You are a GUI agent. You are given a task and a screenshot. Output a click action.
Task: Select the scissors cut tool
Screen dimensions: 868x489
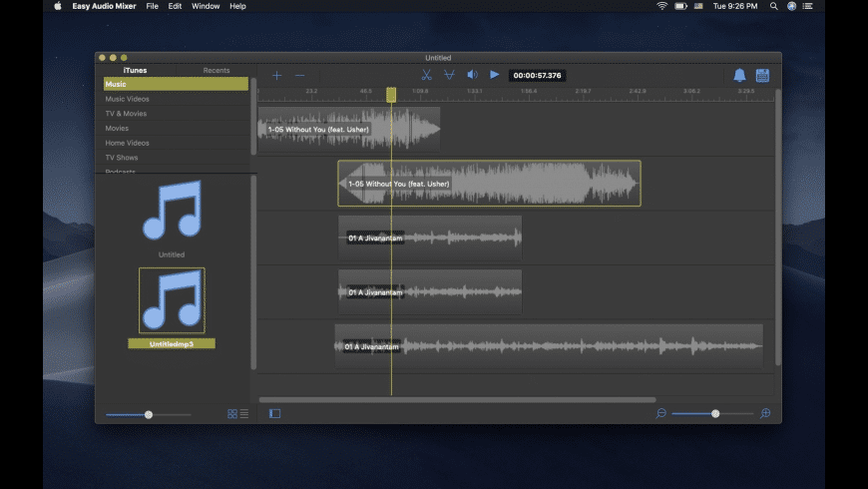click(x=426, y=75)
